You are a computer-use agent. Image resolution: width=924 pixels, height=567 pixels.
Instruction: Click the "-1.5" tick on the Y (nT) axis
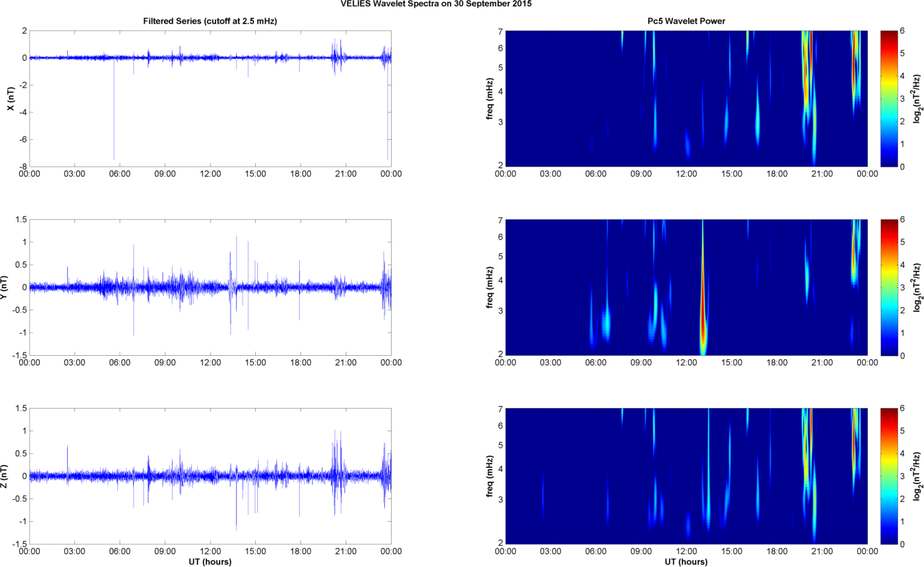(19, 355)
